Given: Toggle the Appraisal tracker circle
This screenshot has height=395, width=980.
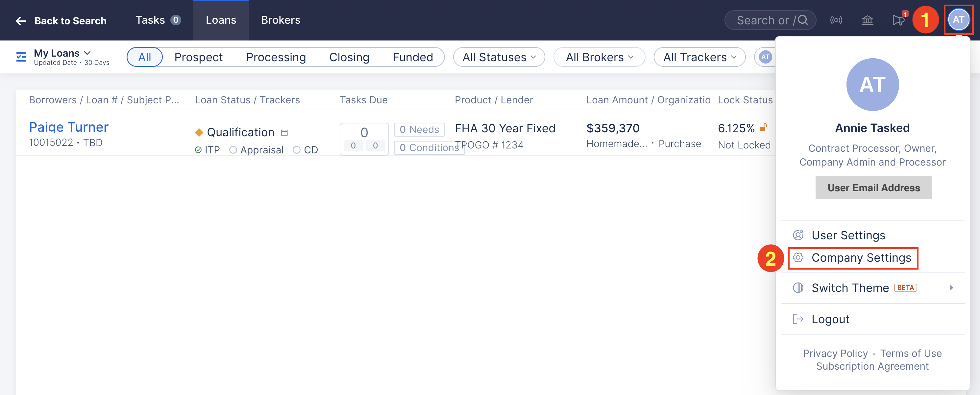Looking at the screenshot, I should tap(233, 150).
